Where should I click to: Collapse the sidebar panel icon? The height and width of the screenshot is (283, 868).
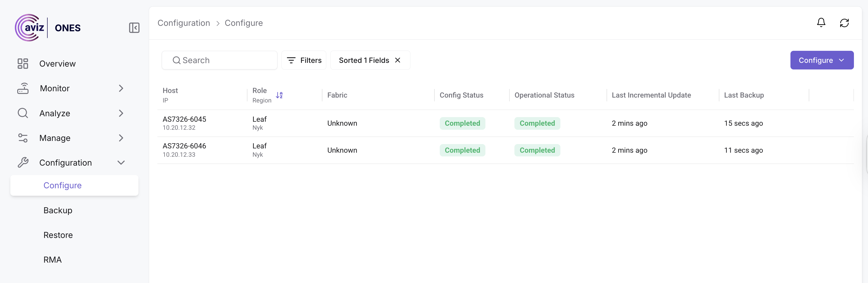pyautogui.click(x=134, y=28)
